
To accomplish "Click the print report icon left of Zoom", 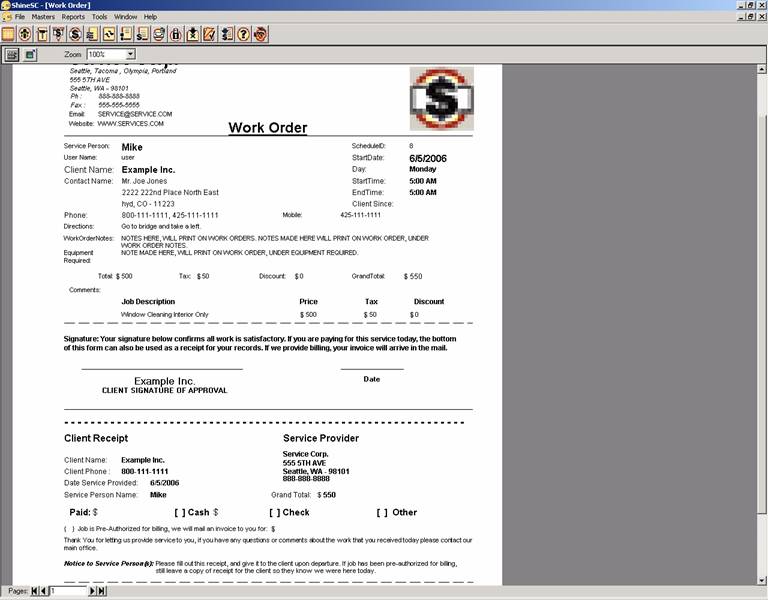I will 12,54.
